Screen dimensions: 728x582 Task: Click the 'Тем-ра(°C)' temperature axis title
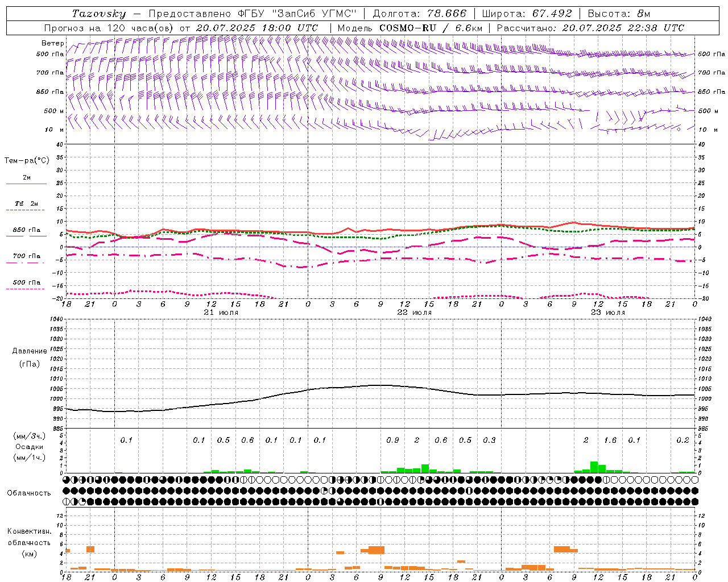[x=27, y=160]
